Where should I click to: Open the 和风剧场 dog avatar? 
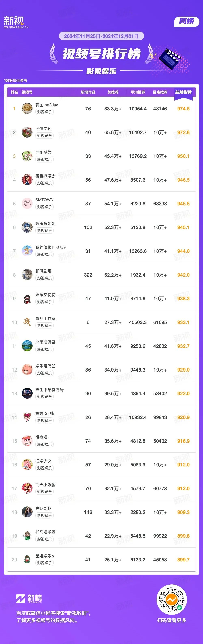pos(27,275)
